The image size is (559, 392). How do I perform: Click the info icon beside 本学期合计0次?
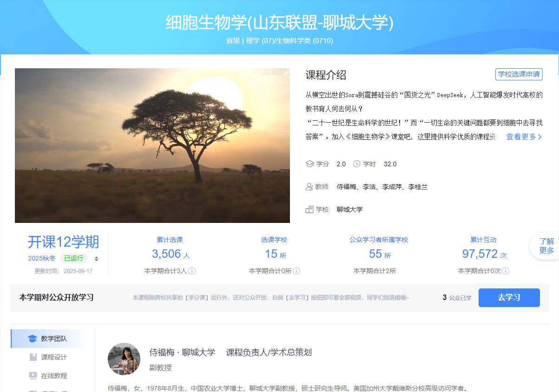(x=506, y=271)
